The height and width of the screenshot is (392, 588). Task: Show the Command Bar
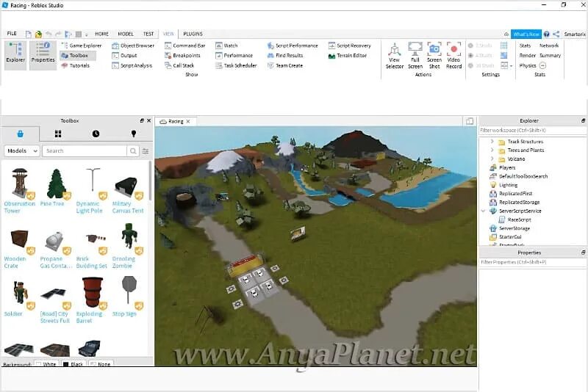click(x=185, y=46)
